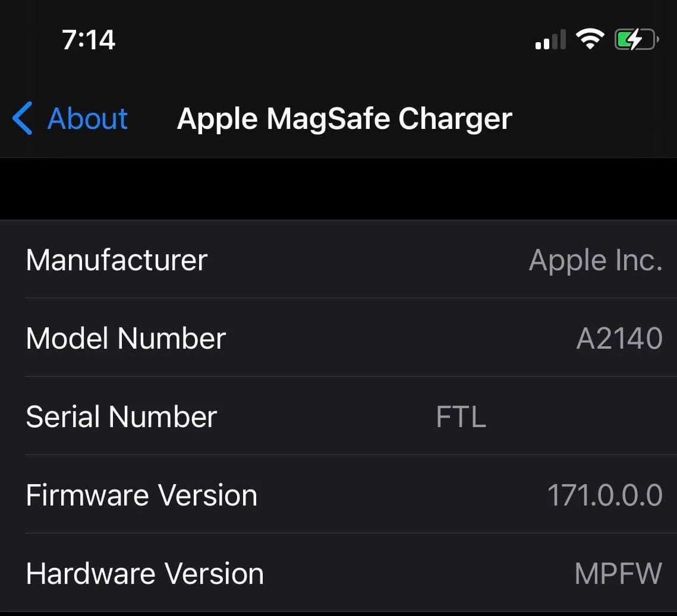Tap the Apple Inc. value
This screenshot has height=616, width=677.
595,260
